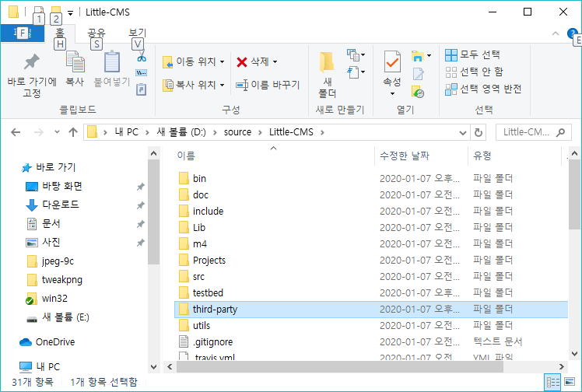This screenshot has width=582, height=392.
Task: Expand the 속성 dropdown arrow
Action: (x=392, y=93)
